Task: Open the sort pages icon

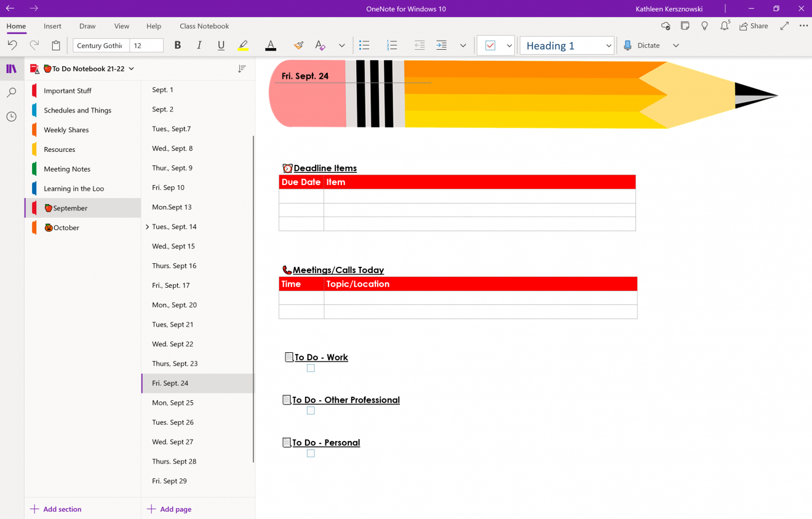Action: [x=242, y=69]
